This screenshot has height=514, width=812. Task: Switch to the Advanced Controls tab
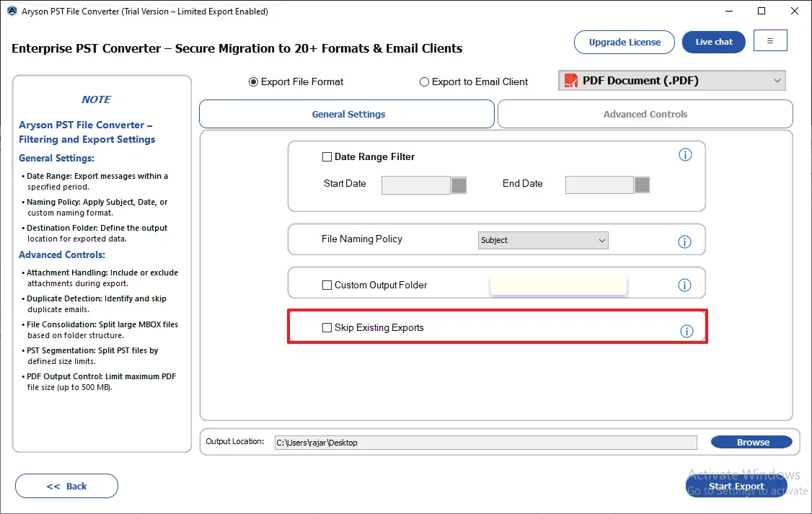(645, 114)
